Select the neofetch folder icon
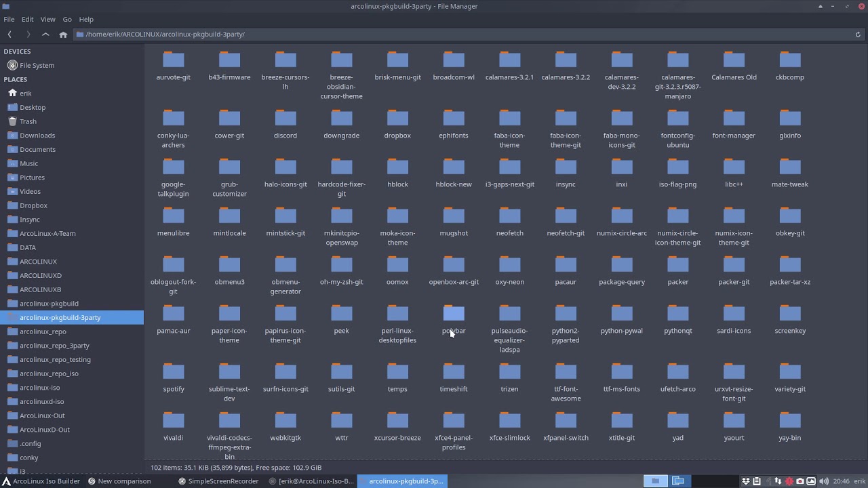Viewport: 868px width, 488px height. (x=509, y=216)
